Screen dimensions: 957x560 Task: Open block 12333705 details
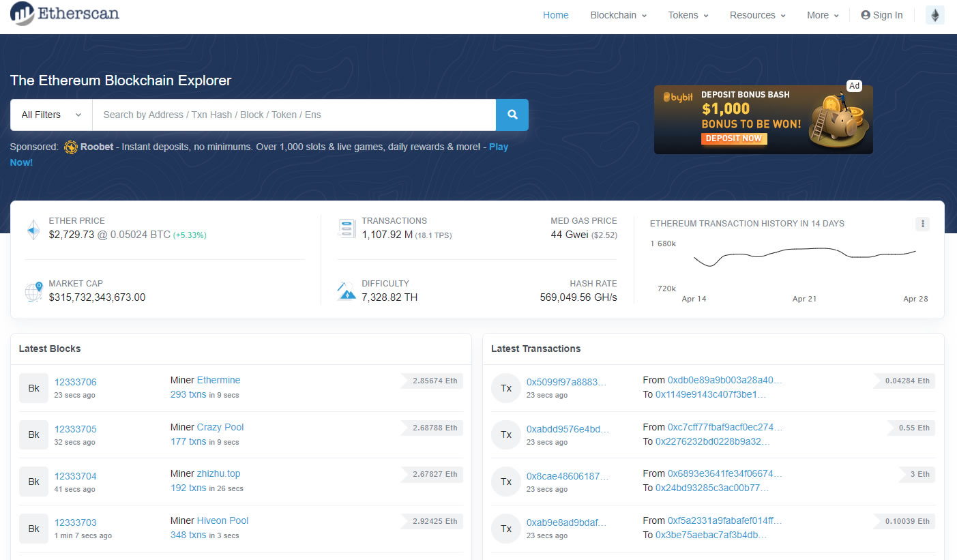75,428
